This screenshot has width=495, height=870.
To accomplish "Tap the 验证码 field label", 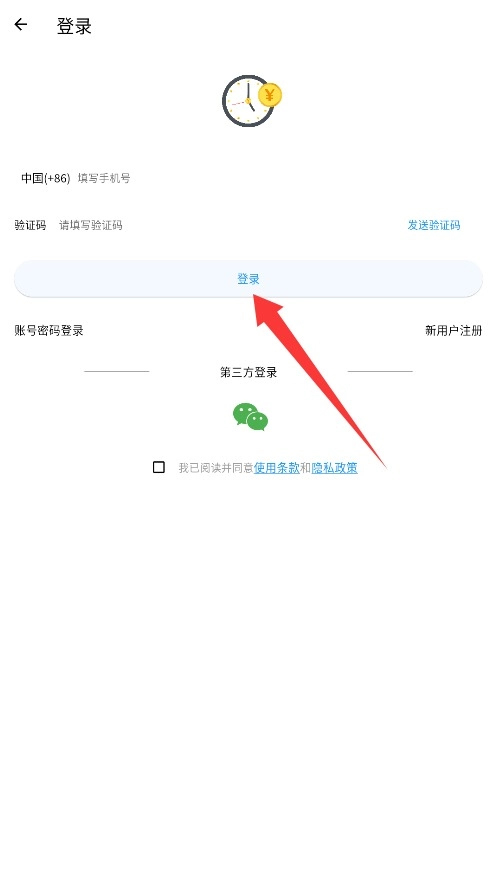I will 31,225.
